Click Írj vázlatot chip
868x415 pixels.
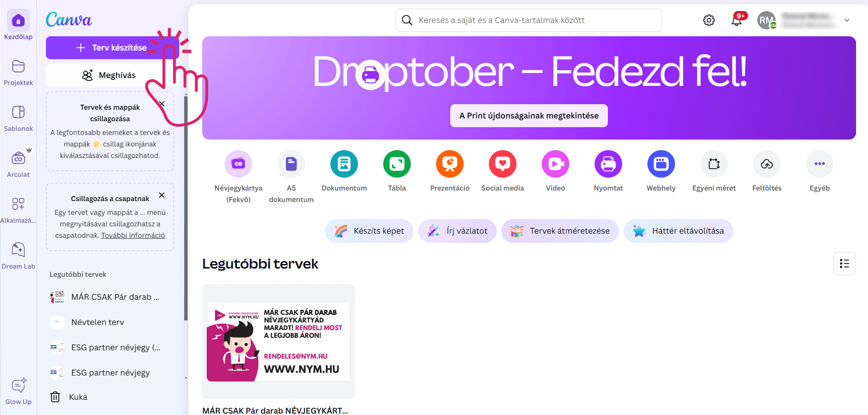(457, 231)
